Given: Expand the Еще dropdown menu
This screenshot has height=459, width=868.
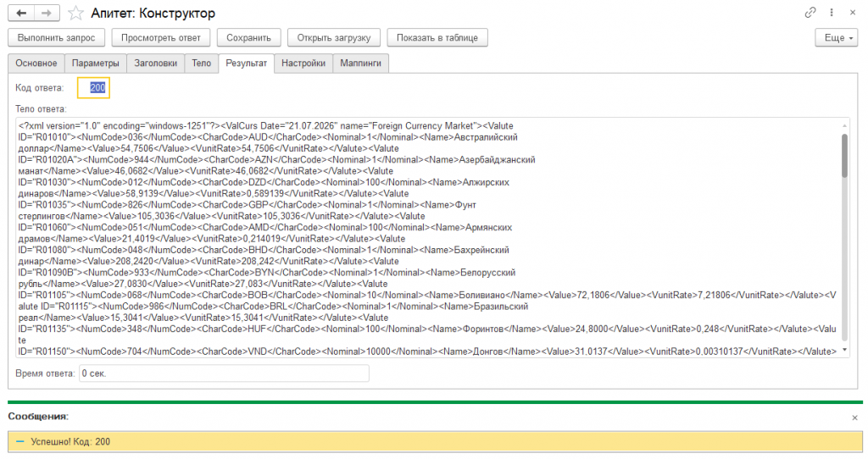Looking at the screenshot, I should click(837, 37).
